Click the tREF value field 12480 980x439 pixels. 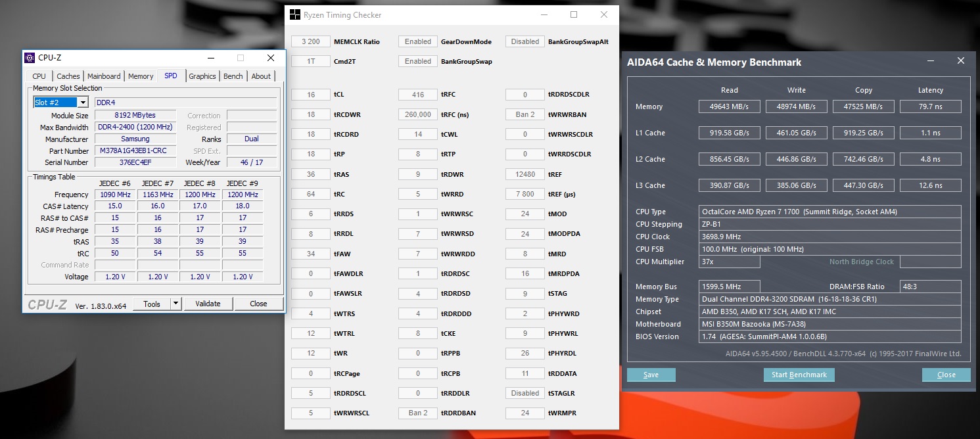coord(525,174)
